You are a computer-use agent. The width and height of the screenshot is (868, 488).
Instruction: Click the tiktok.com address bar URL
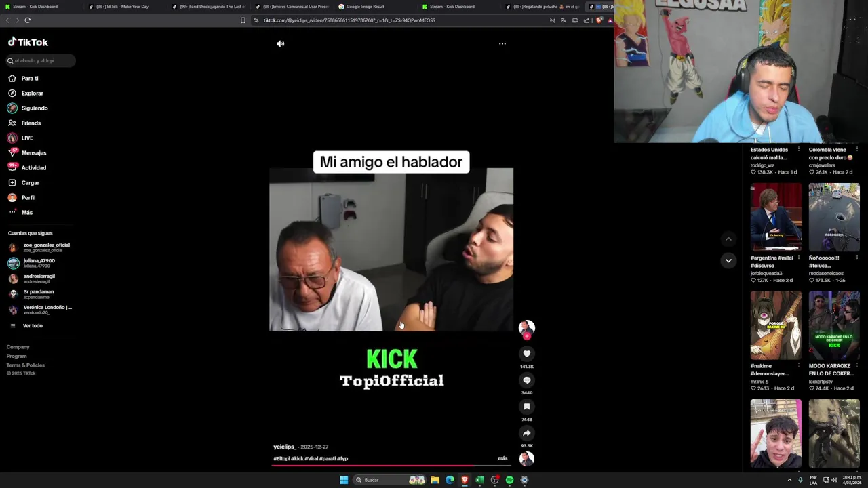tap(349, 20)
